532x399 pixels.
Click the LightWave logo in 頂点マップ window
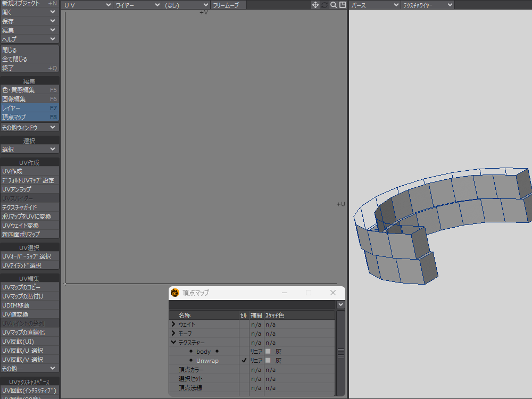point(174,293)
